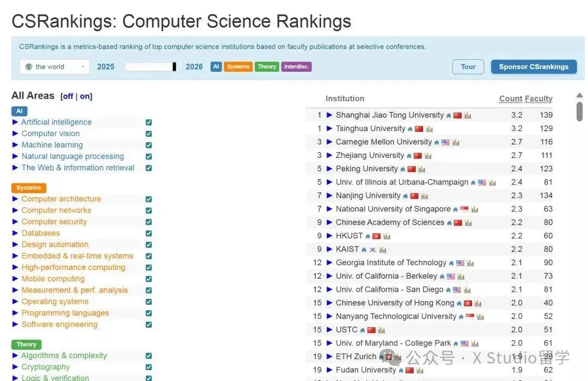Open UC Berkeley homepage icon
This screenshot has width=588, height=381.
pyautogui.click(x=442, y=276)
